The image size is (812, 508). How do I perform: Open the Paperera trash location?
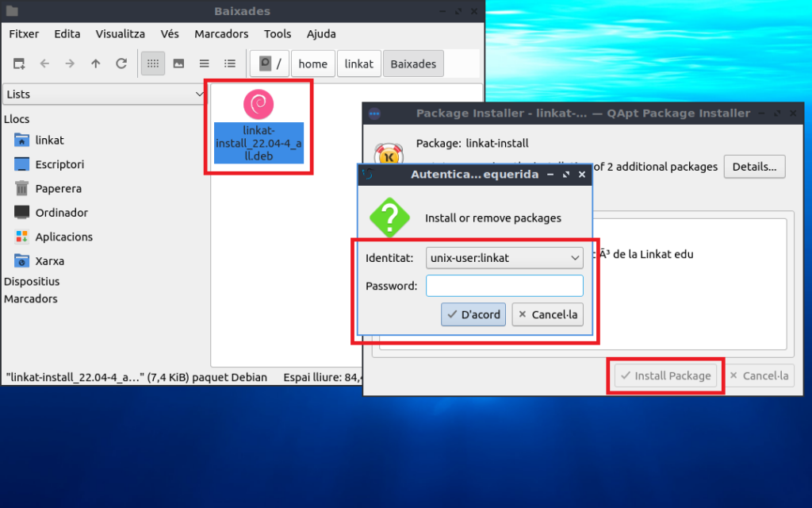coord(58,189)
